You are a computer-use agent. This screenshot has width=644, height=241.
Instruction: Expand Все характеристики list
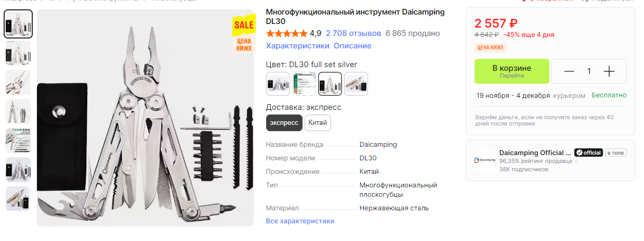point(300,221)
